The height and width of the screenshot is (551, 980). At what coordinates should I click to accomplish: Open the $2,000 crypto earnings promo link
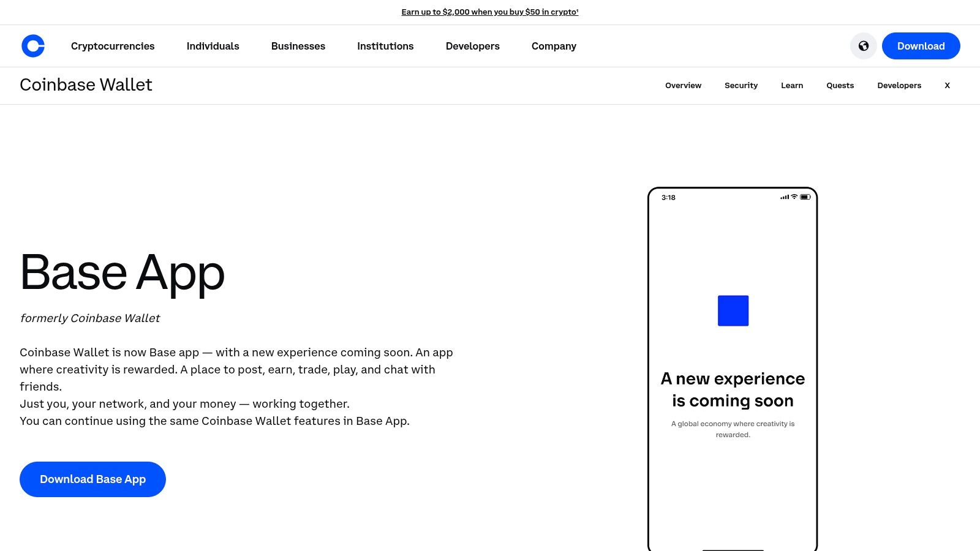point(489,12)
